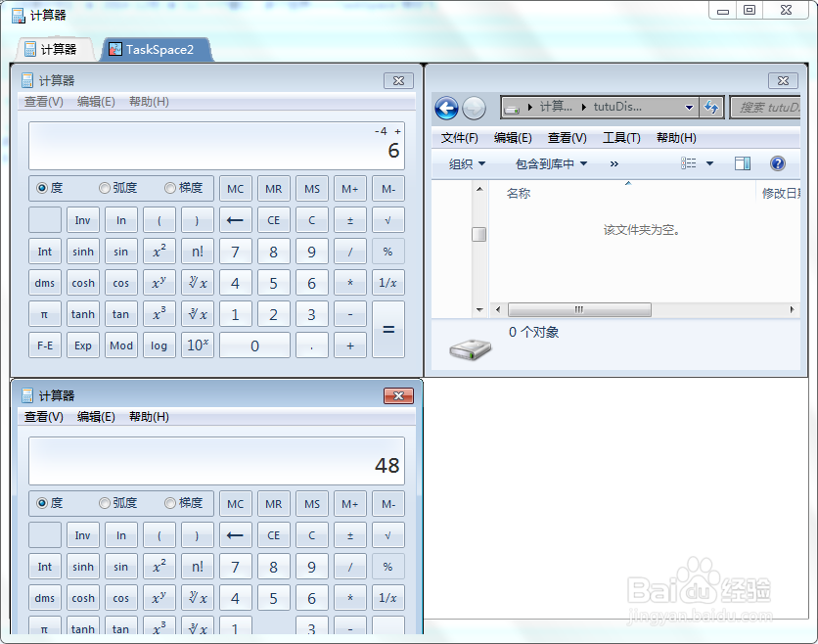Screen dimensions: 818x644
Task: Toggle the Inv key in bottom calculator
Action: (83, 535)
